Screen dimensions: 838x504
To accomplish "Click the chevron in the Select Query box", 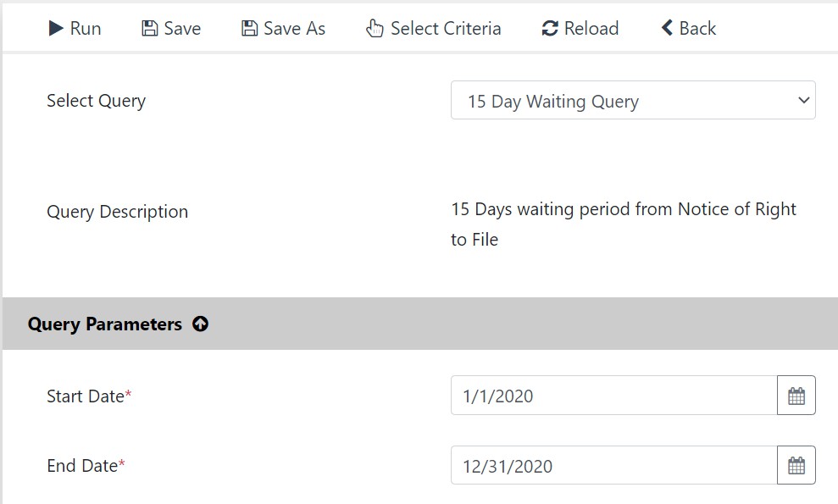I will click(x=803, y=101).
